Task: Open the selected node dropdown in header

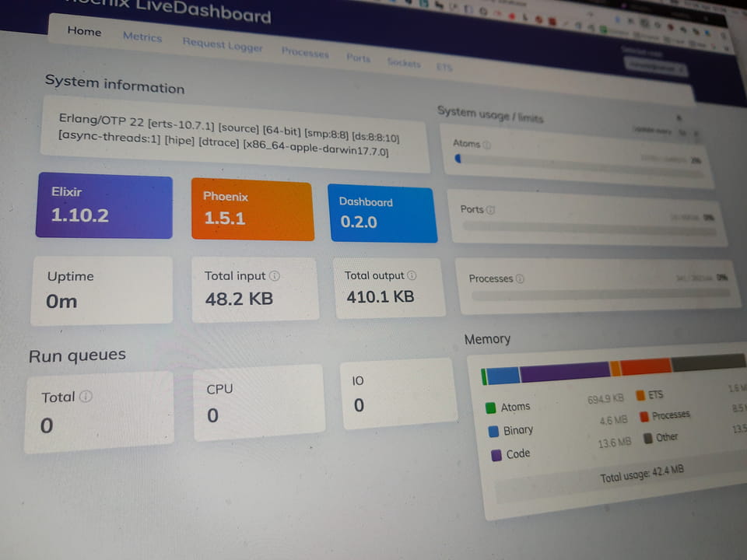Action: point(655,68)
